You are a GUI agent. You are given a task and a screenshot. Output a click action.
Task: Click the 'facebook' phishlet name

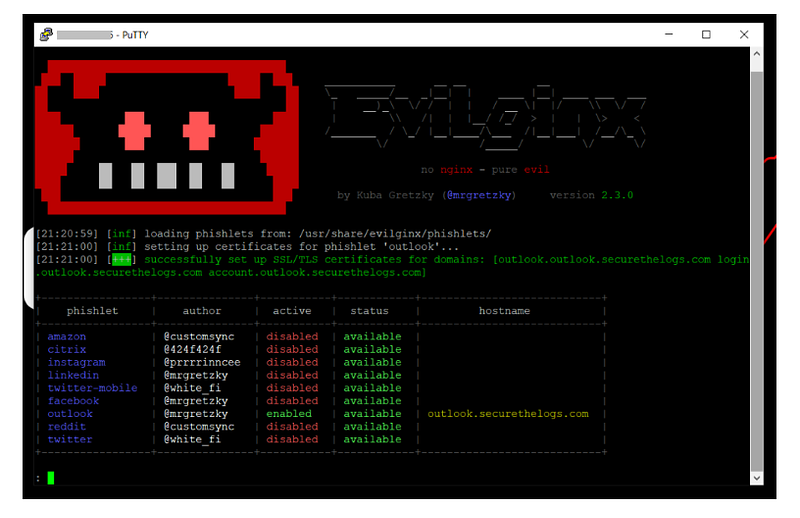pyautogui.click(x=73, y=401)
